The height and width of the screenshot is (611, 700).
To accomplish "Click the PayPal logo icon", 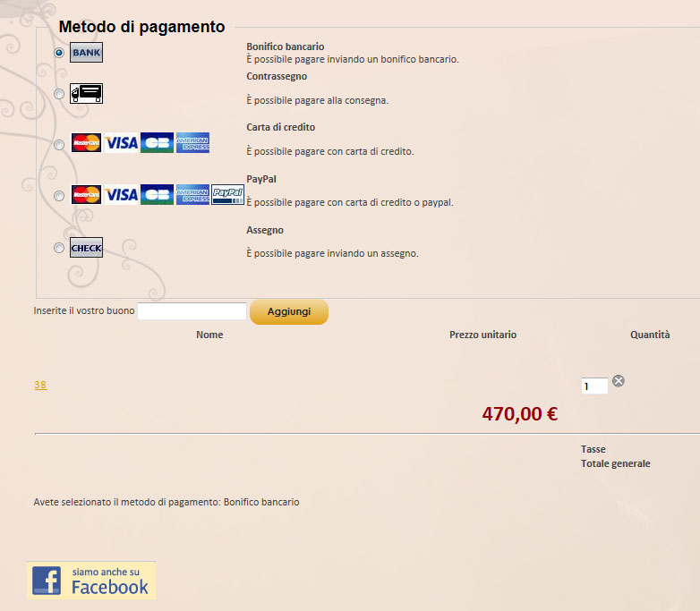I will 227,195.
